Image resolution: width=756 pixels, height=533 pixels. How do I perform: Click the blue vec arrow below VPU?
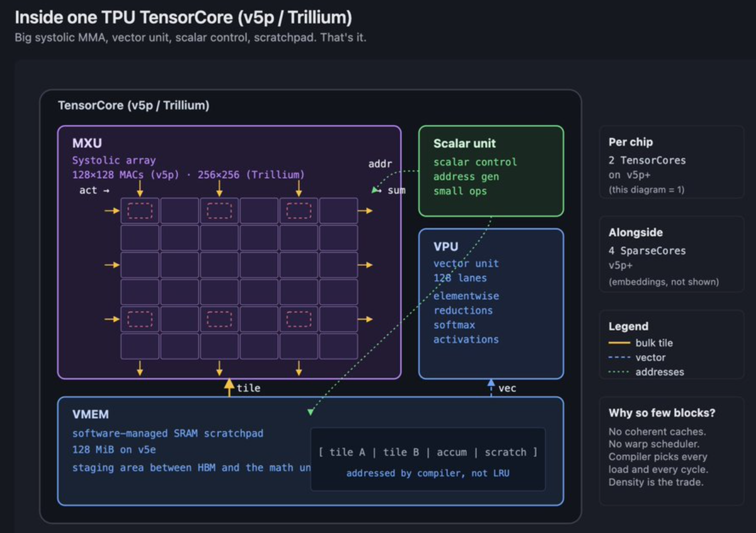491,387
